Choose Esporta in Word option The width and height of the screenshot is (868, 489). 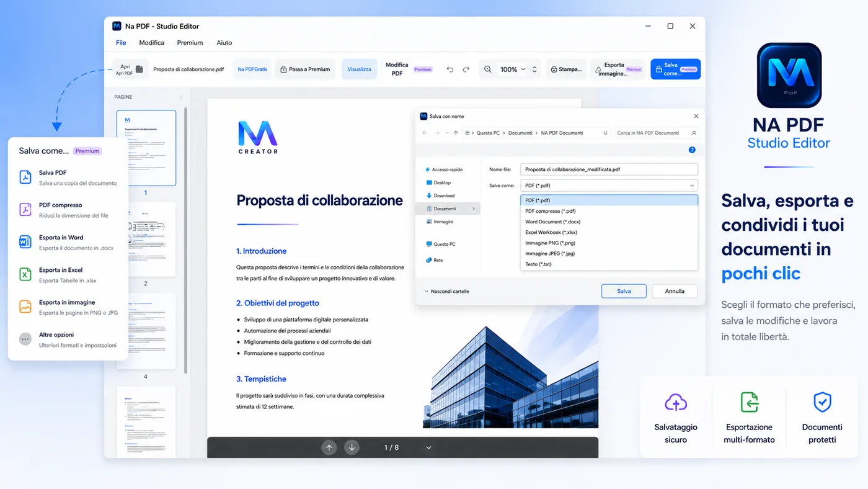click(x=68, y=242)
